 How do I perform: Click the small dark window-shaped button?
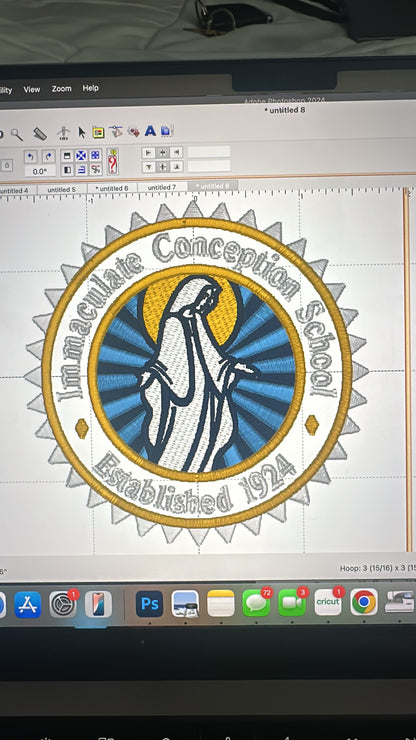click(68, 156)
